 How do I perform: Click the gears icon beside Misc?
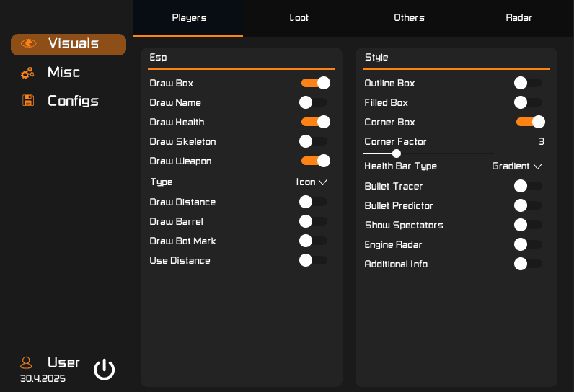tap(27, 73)
